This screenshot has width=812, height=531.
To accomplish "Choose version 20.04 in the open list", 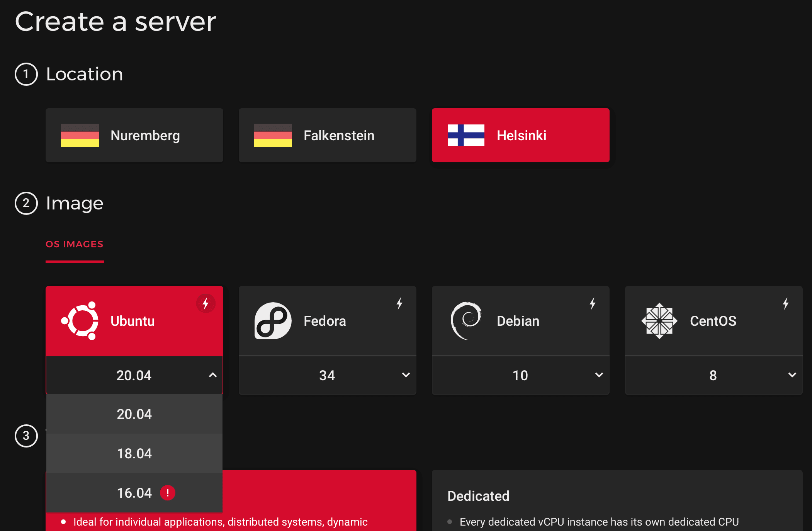I will point(134,414).
